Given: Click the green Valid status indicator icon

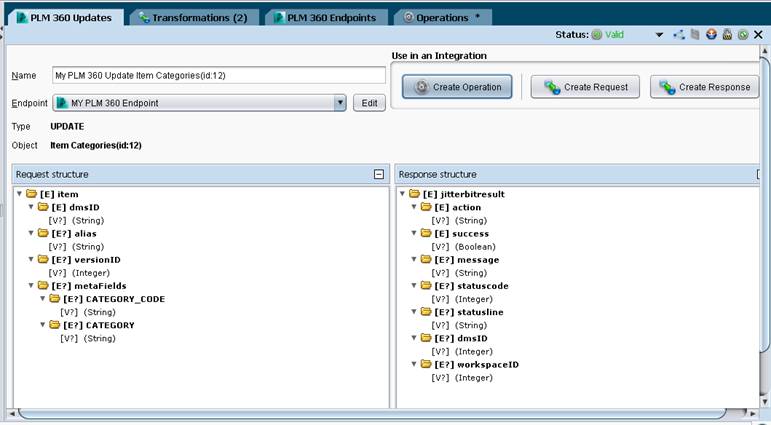Looking at the screenshot, I should pyautogui.click(x=596, y=35).
